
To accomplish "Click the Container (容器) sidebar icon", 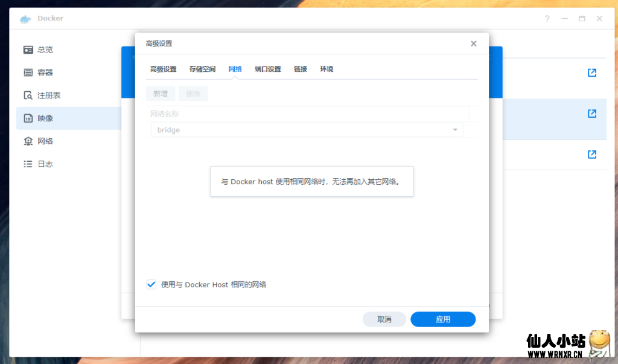I will pos(28,72).
